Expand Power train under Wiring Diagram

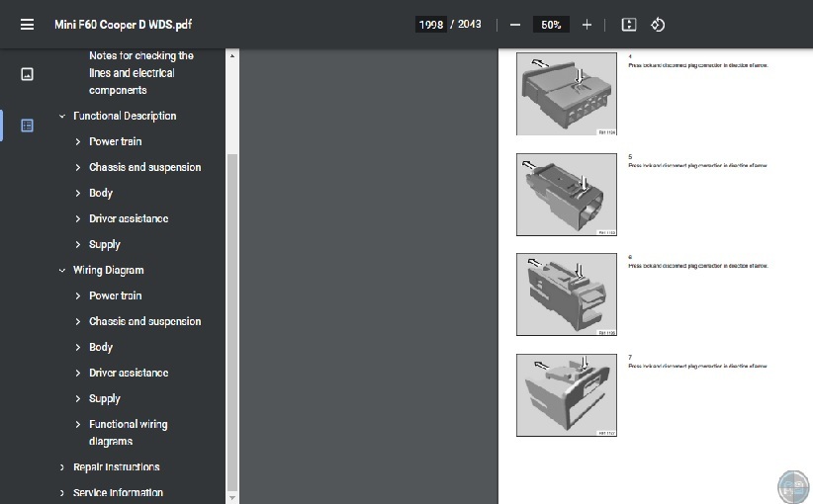(78, 295)
